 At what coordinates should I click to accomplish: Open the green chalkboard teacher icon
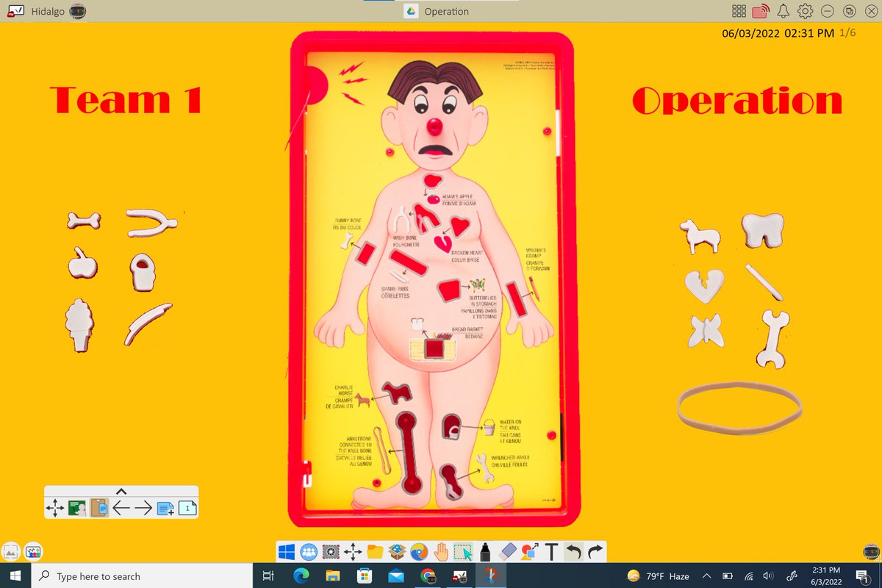pos(77,507)
